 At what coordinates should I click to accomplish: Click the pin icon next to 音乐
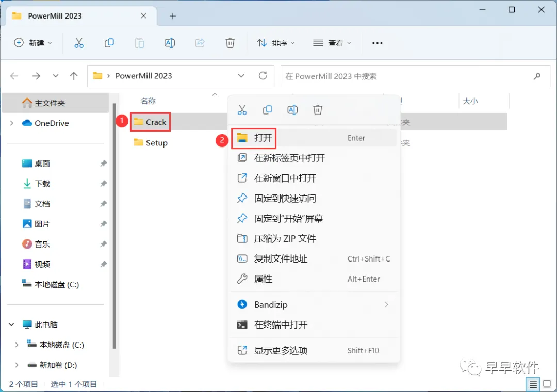[x=103, y=244]
